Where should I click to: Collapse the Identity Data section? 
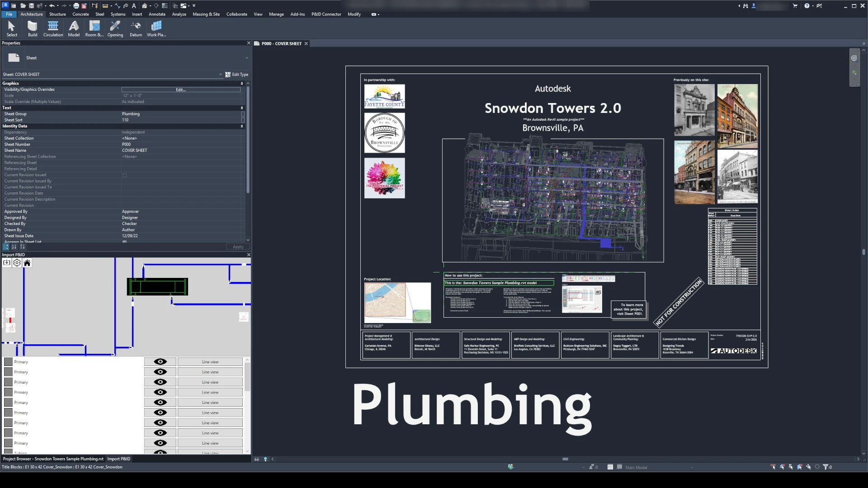pyautogui.click(x=242, y=126)
